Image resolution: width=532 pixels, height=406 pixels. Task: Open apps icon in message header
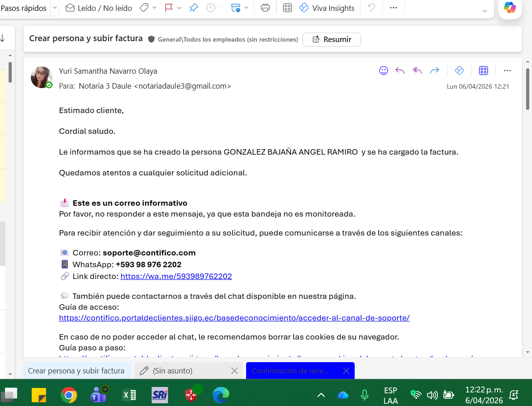click(484, 71)
